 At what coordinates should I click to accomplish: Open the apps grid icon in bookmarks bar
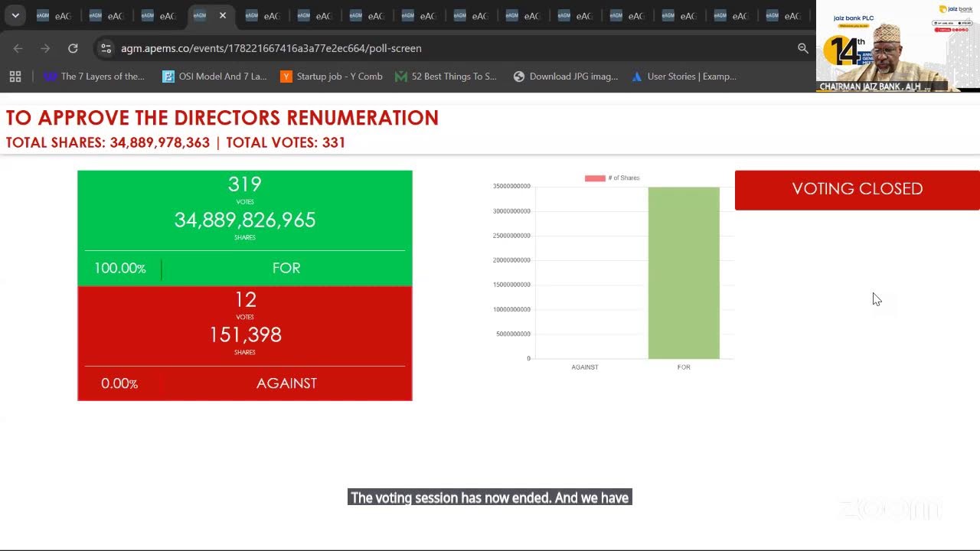click(15, 77)
